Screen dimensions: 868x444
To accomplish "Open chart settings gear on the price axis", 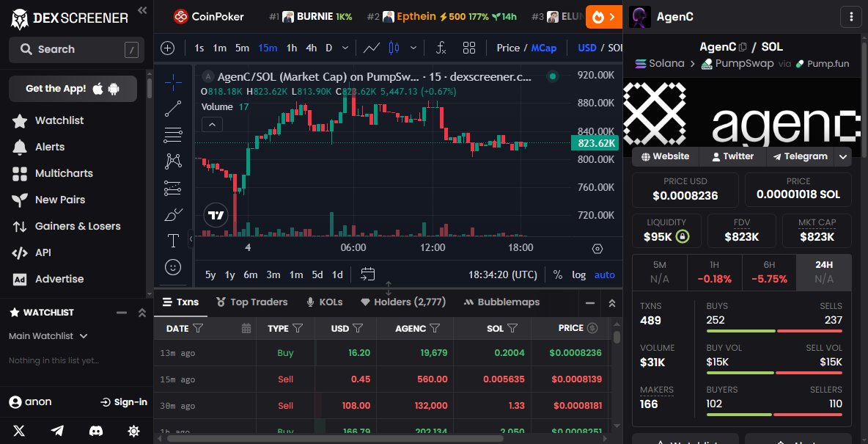I will [x=597, y=248].
